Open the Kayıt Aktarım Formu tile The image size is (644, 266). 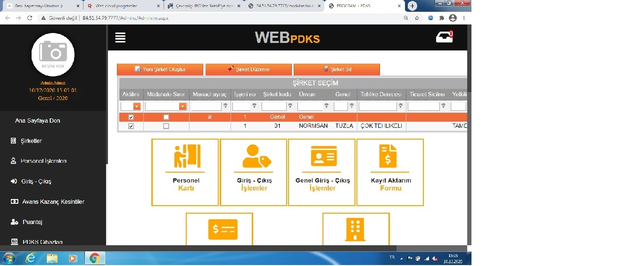[390, 172]
